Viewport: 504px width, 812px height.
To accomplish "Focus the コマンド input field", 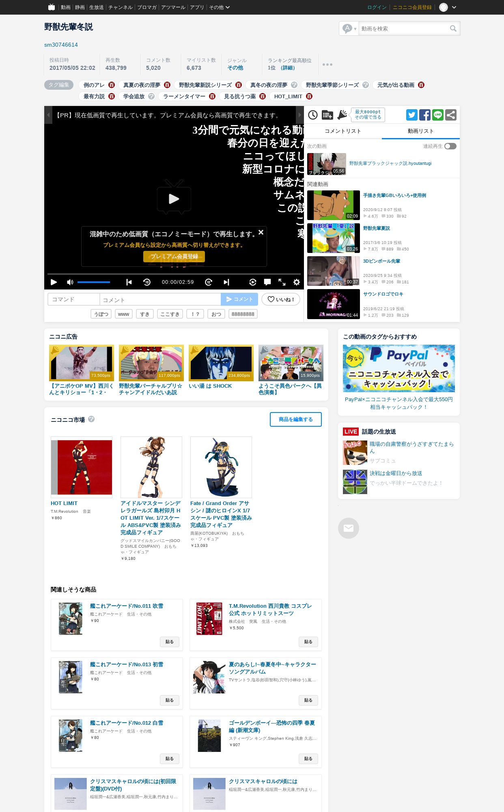I will [x=73, y=299].
